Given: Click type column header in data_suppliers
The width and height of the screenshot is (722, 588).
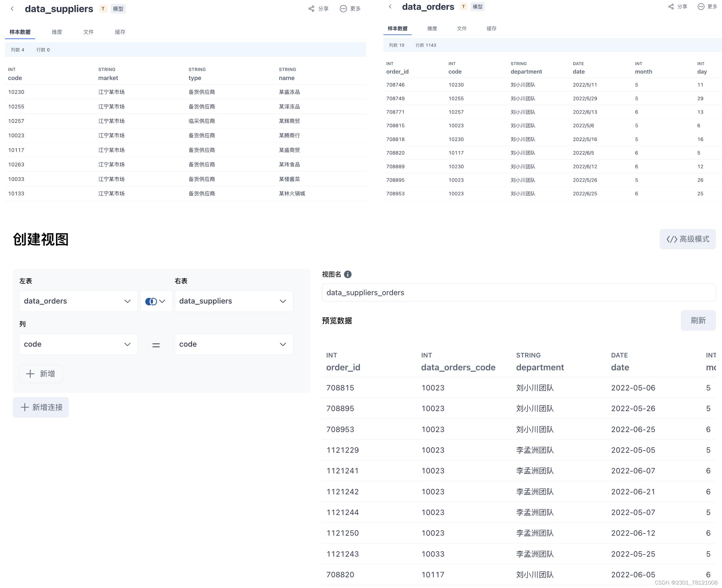Looking at the screenshot, I should [195, 78].
